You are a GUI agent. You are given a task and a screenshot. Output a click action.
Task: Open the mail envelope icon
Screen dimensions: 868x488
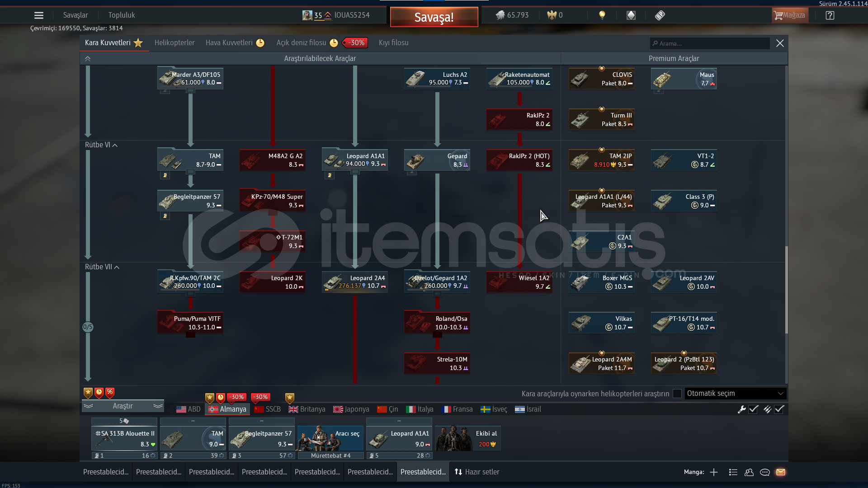point(780,472)
